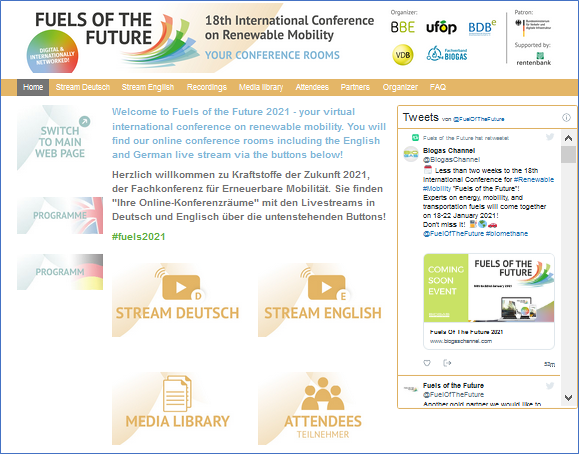
Task: Open the Stream English video icon
Action: coord(326,287)
